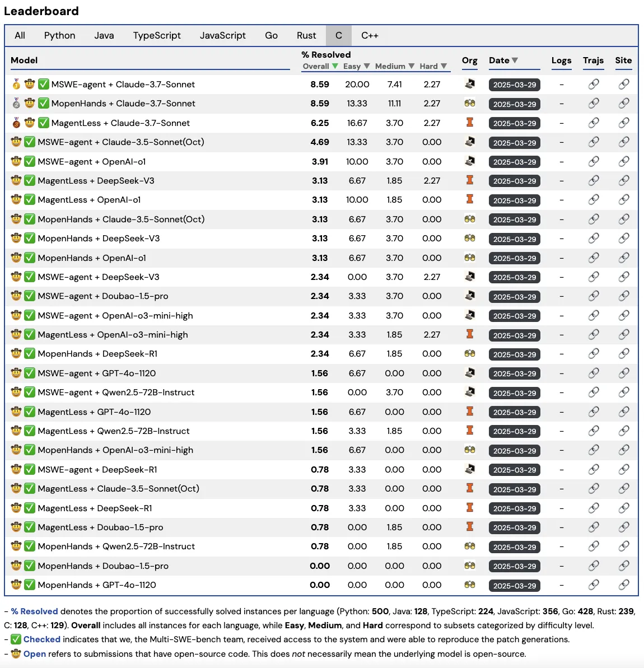Click checked mark icon for MagentLess + DeepSeek-V3
Screen dimensions: 644x668
(30, 181)
